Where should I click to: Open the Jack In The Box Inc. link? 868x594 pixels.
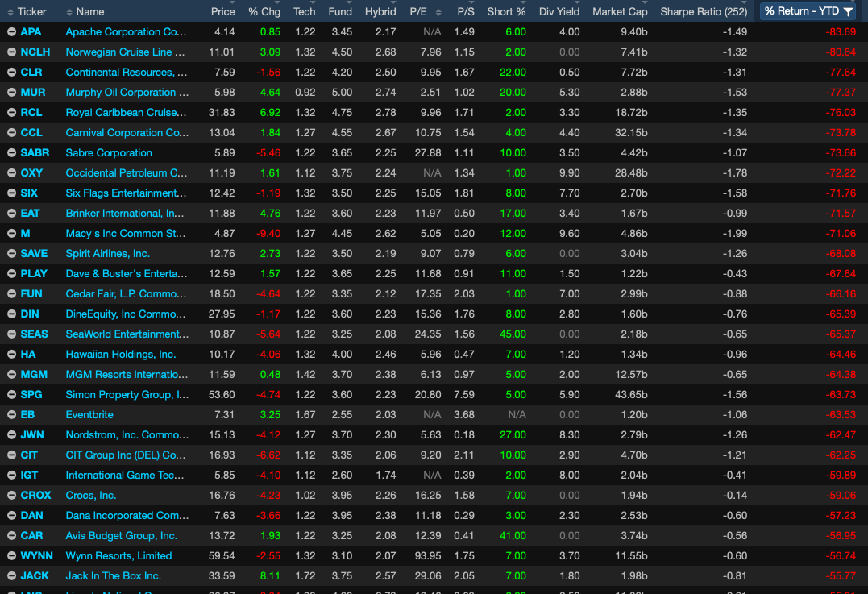coord(114,576)
